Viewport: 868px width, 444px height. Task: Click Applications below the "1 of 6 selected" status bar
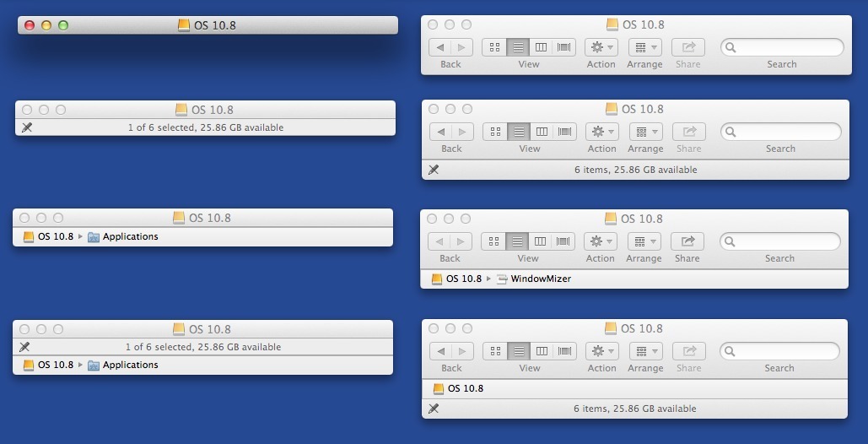(130, 365)
